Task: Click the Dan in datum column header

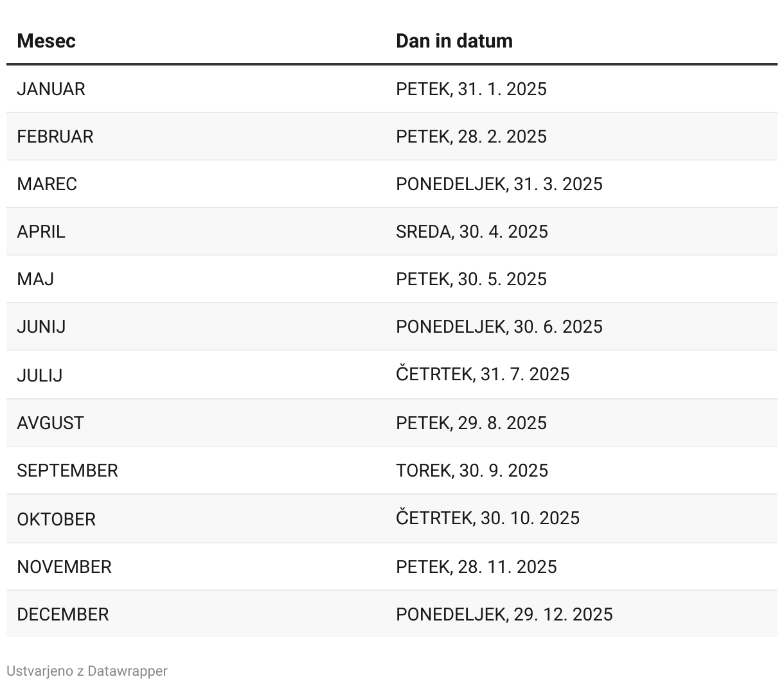Action: (x=454, y=40)
